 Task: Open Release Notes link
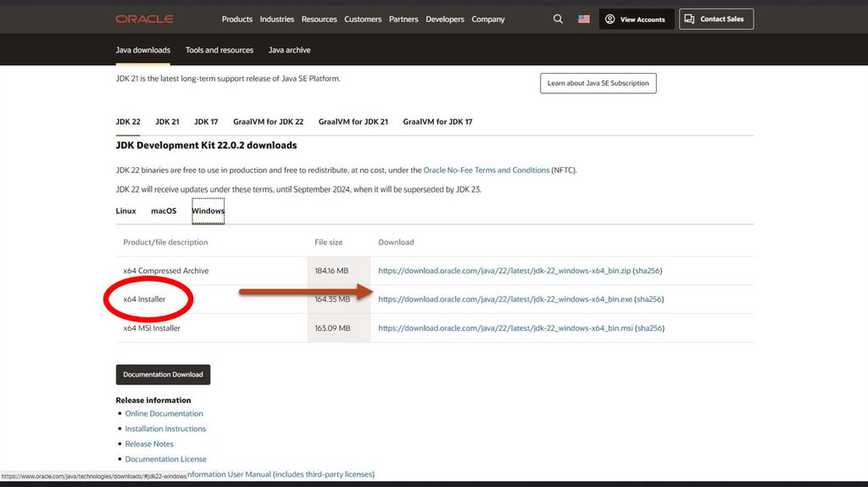pos(149,444)
